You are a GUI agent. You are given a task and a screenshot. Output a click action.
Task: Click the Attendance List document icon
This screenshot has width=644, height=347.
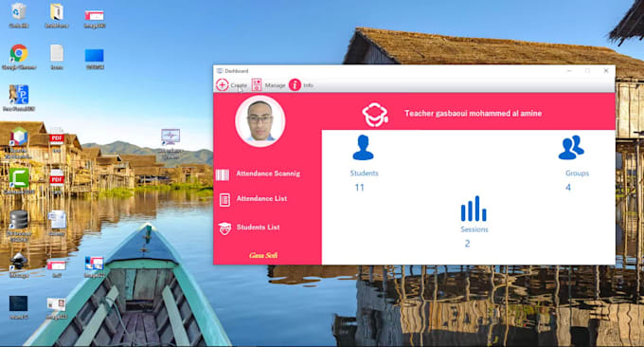click(x=224, y=200)
